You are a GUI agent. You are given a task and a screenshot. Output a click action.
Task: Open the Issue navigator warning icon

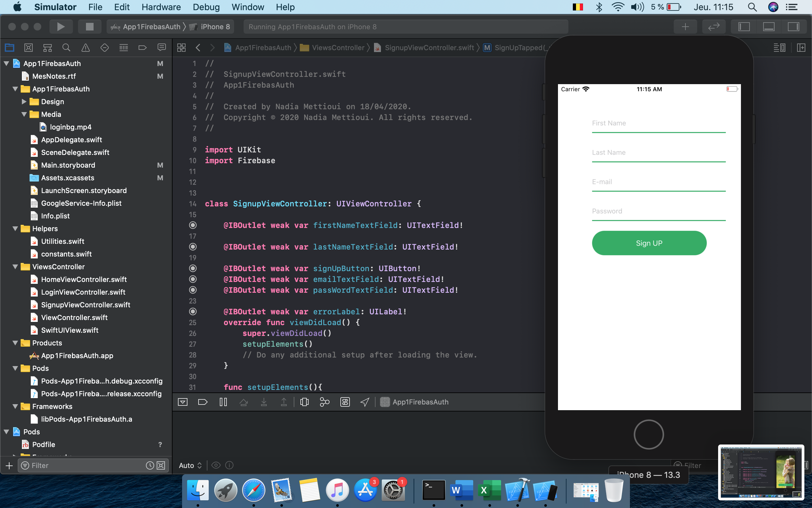[86, 48]
